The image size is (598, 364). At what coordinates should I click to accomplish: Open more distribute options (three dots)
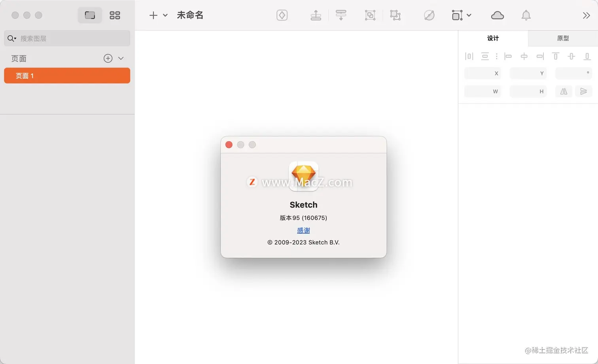496,57
